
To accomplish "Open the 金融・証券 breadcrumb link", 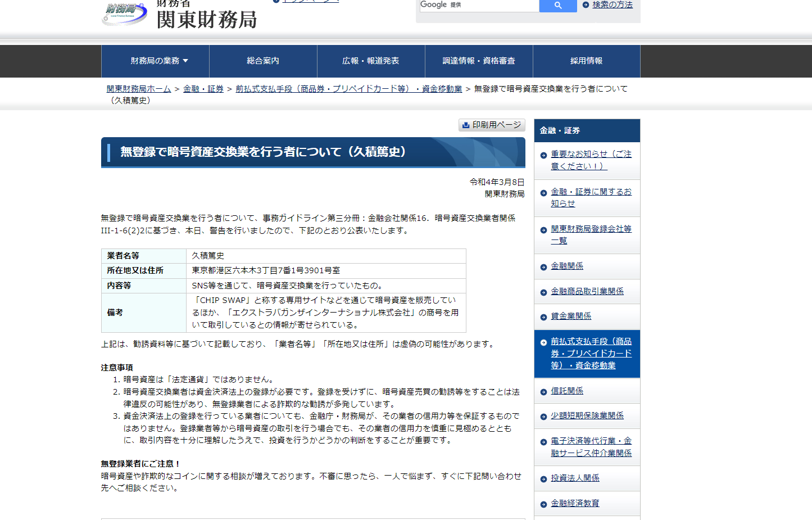I will pos(203,89).
